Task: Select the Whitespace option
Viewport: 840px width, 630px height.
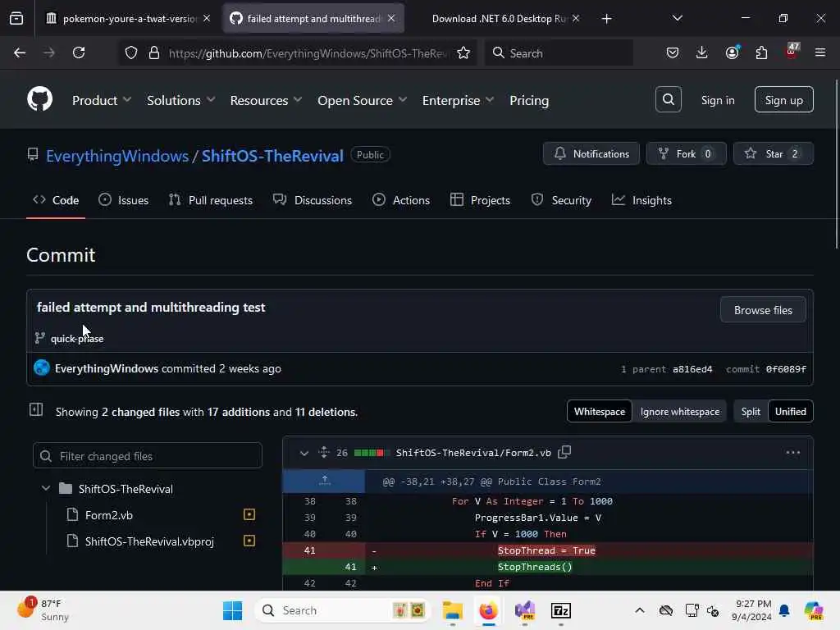Action: coord(600,412)
